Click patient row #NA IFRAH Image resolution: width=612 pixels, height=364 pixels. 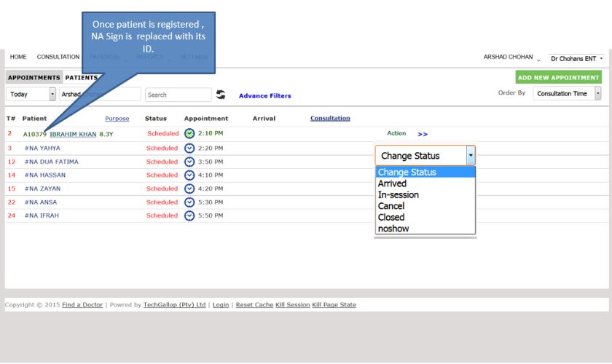(42, 215)
